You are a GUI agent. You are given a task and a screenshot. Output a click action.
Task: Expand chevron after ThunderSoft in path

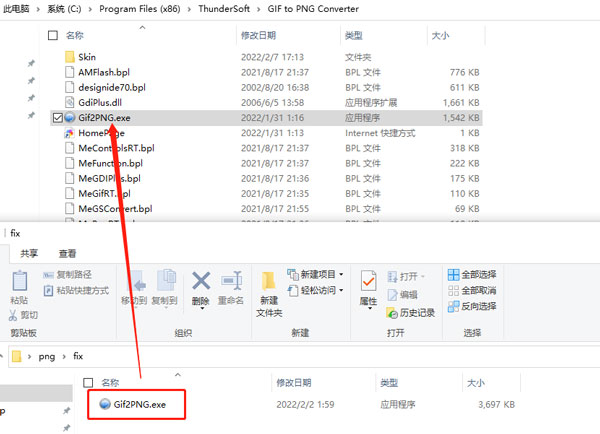click(259, 9)
